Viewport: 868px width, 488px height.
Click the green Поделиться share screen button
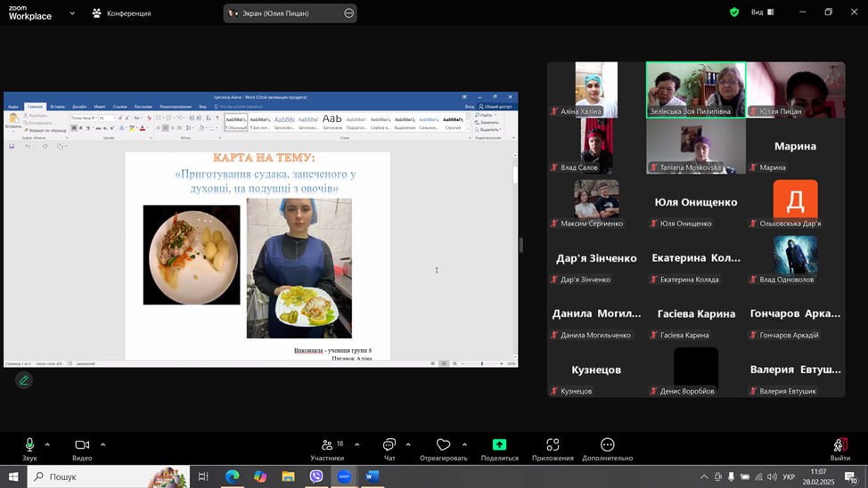[x=499, y=446]
